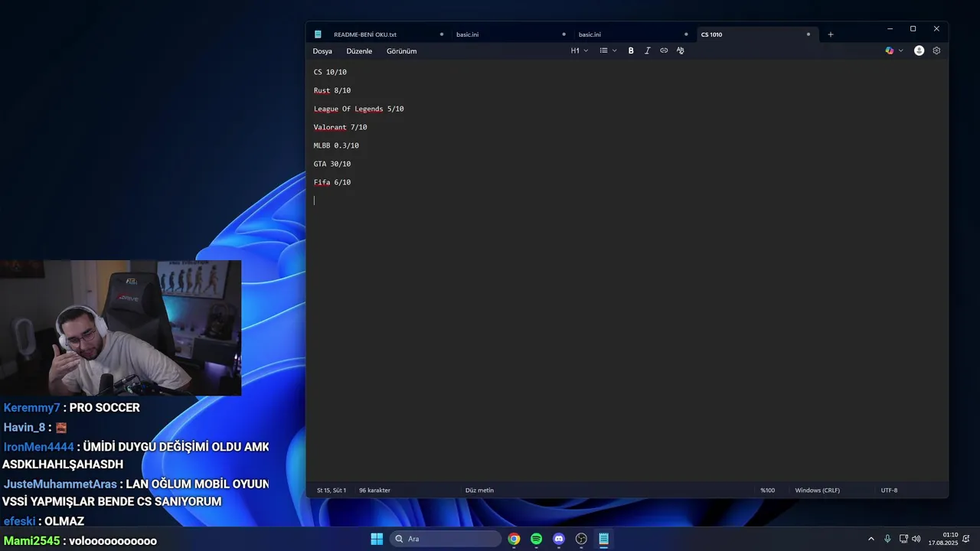Click the line "Valorant 7/10"

(x=340, y=127)
